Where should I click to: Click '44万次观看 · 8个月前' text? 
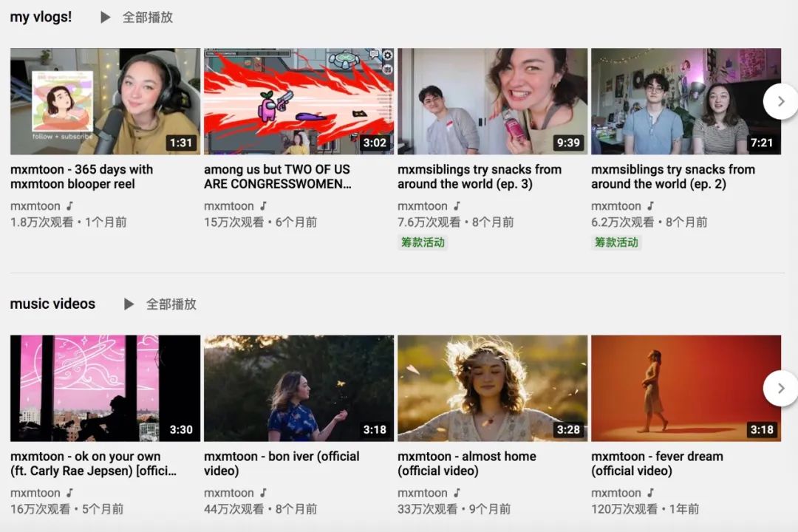pos(261,508)
